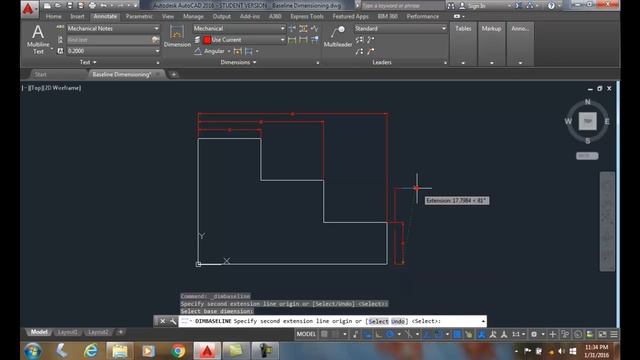Open AutoCAD from the Windows taskbar
This screenshot has width=640, height=360.
point(207,351)
